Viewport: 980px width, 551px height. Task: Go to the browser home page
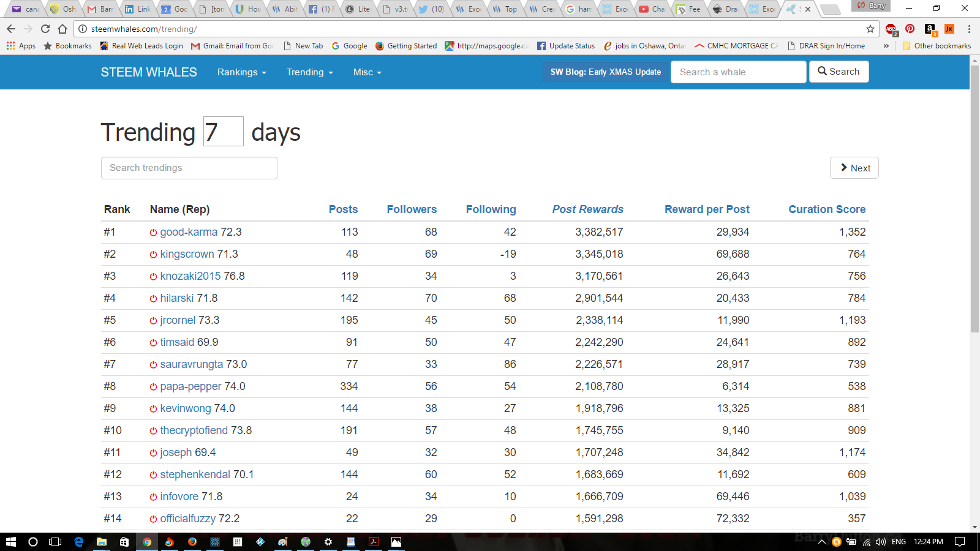tap(62, 29)
